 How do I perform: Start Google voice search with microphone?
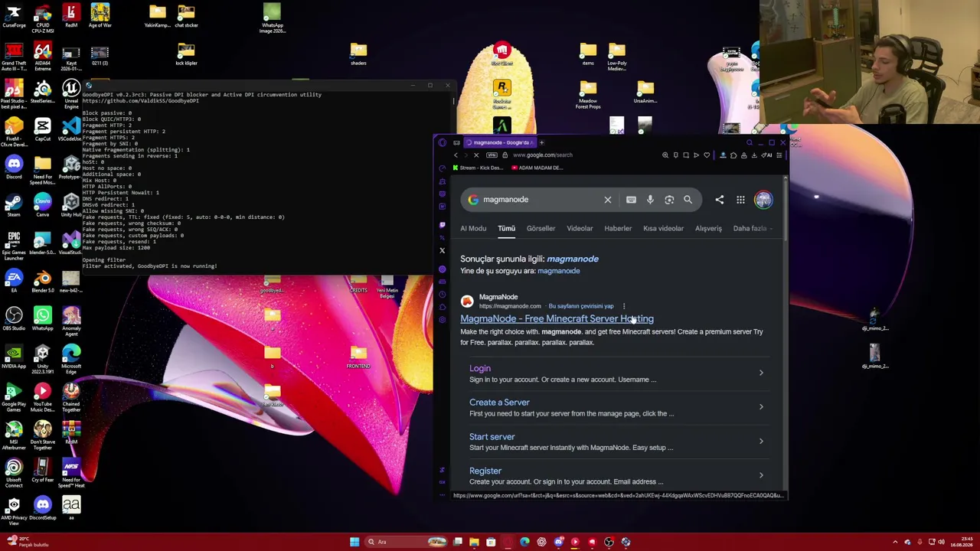tap(650, 200)
